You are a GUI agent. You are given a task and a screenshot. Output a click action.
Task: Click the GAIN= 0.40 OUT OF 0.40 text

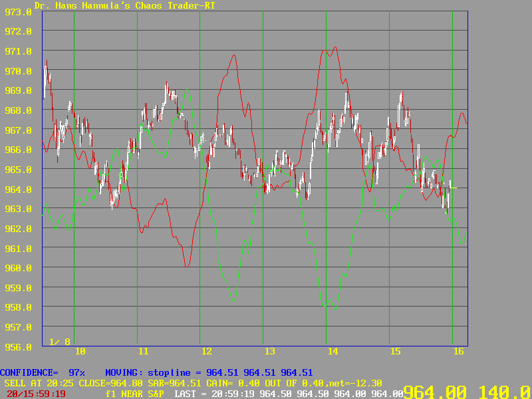tap(265, 384)
